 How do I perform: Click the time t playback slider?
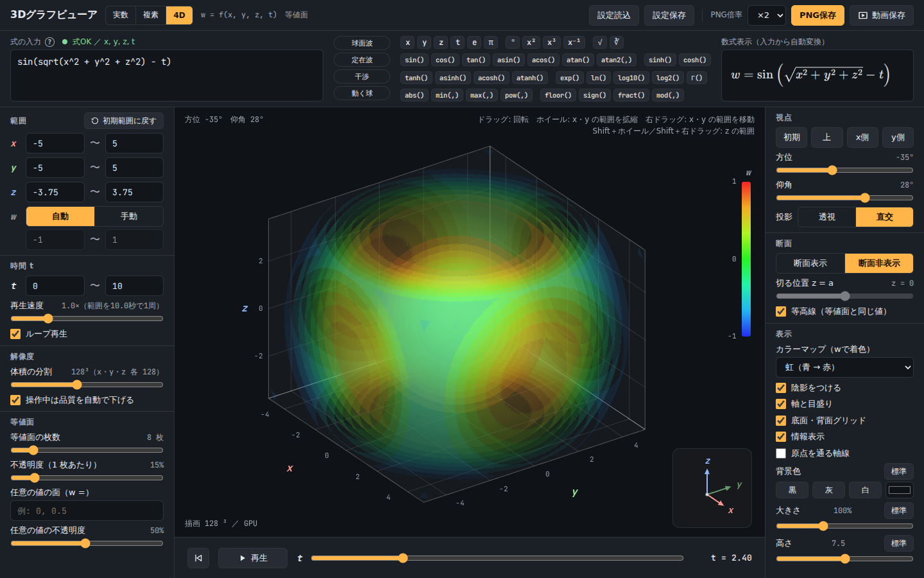click(497, 558)
